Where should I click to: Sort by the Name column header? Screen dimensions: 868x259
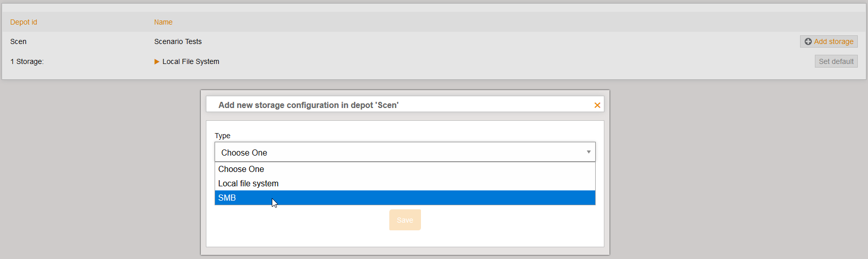pos(163,22)
